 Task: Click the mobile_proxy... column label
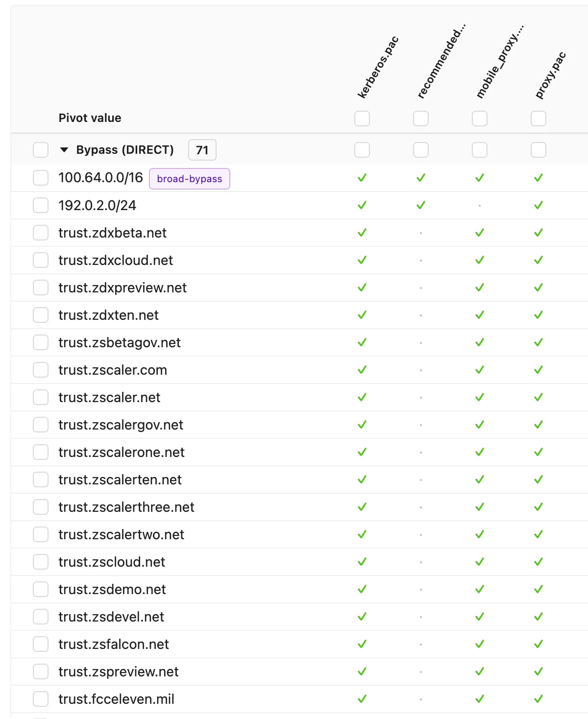500,61
